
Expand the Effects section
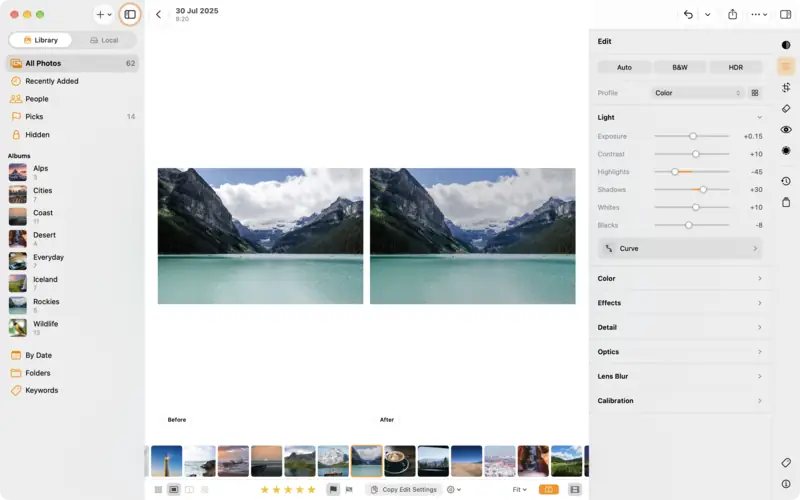coord(680,303)
